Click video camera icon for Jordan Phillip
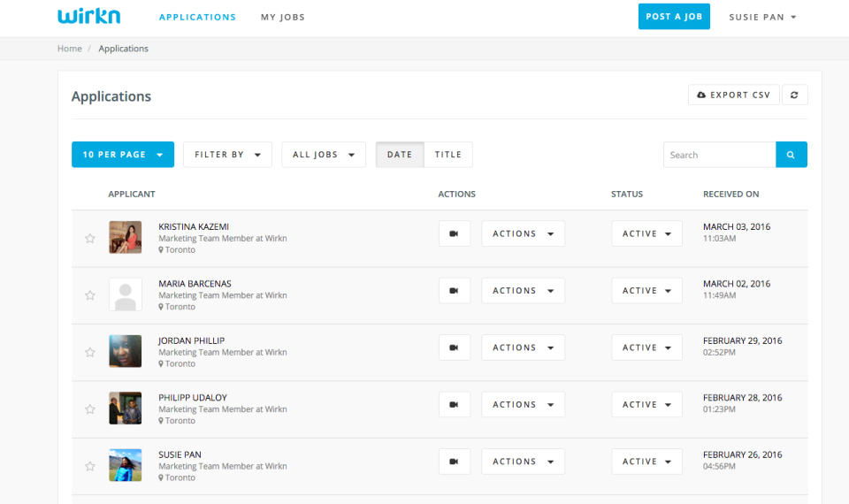The image size is (849, 504). (455, 347)
